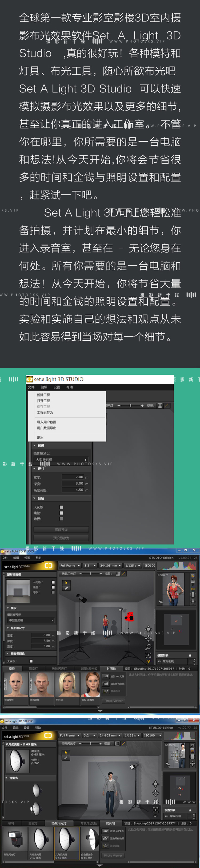Click the yellow diagonal line icon in top screenshot

coord(167,406)
